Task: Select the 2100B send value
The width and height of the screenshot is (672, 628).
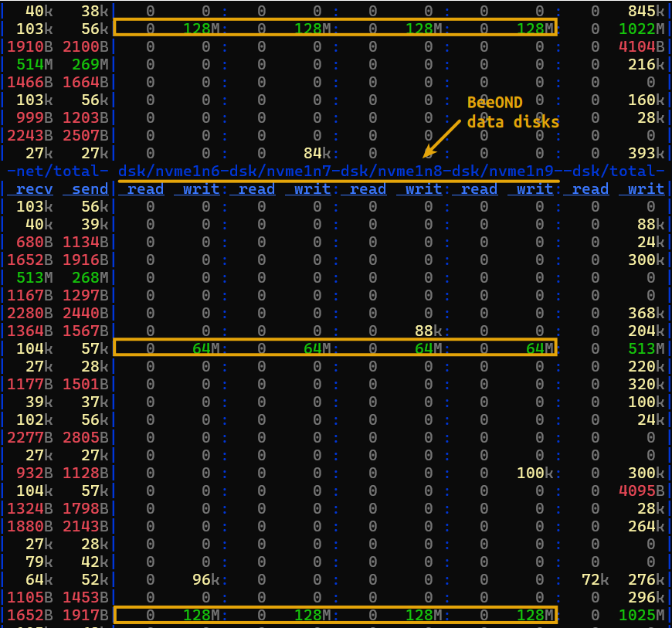Action: (86, 46)
